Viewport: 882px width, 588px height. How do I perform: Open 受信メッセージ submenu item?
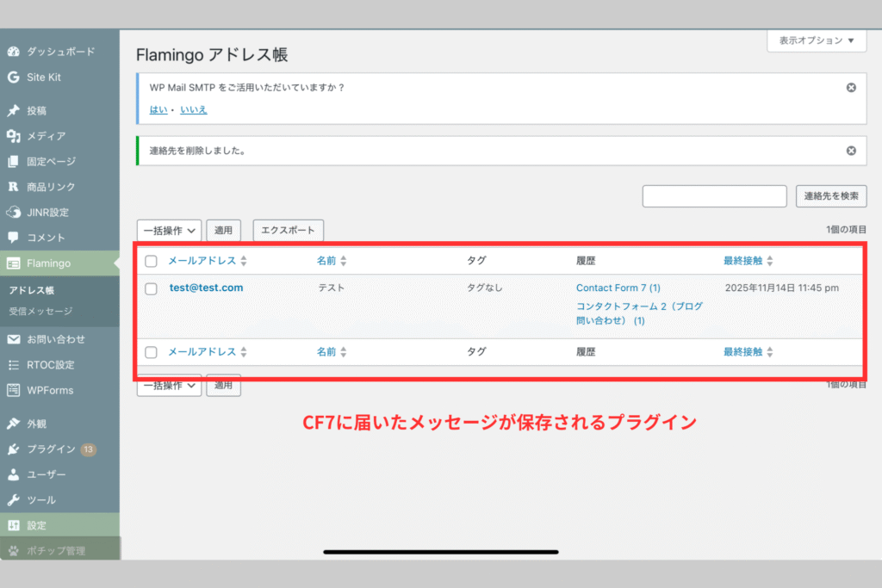click(40, 311)
